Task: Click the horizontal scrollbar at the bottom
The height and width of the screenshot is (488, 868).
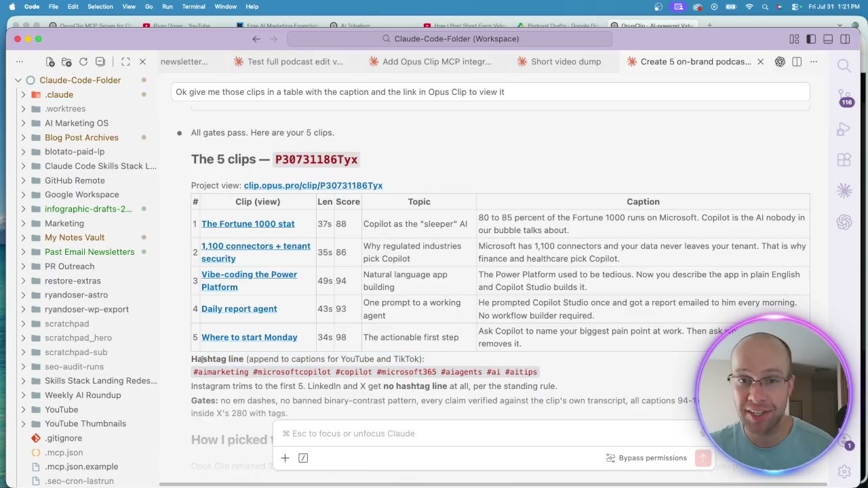Action: (493, 485)
